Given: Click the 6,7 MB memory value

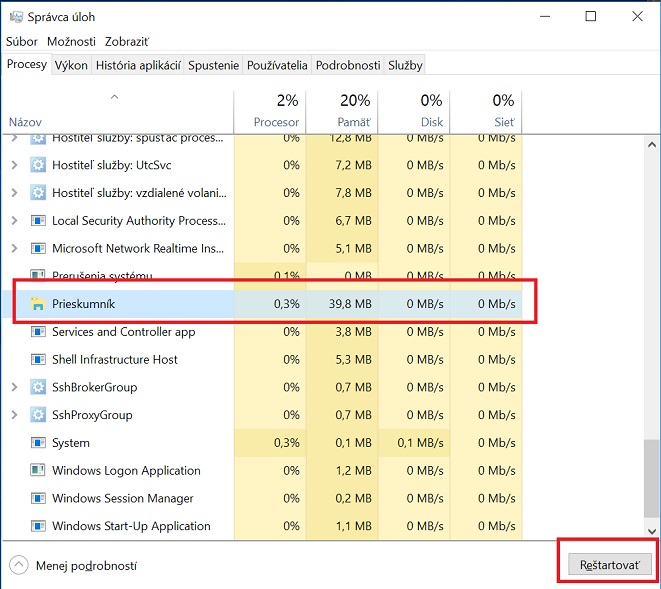Looking at the screenshot, I should tap(353, 221).
